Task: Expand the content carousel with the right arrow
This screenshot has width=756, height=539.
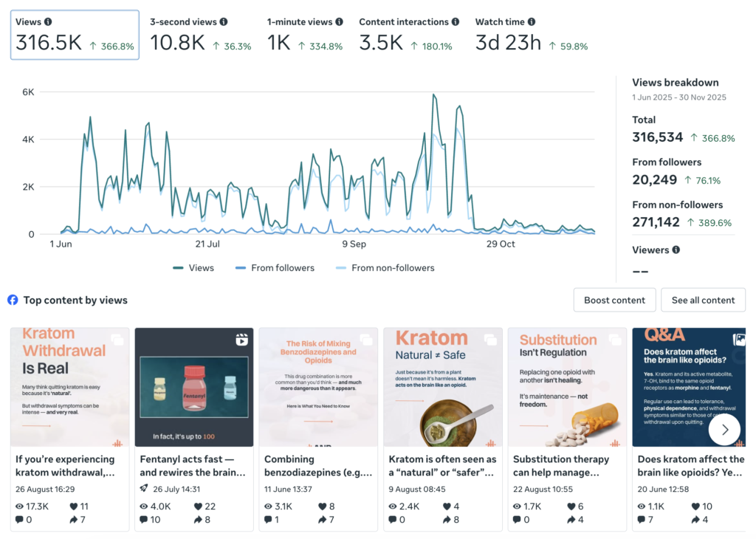Action: click(x=724, y=429)
